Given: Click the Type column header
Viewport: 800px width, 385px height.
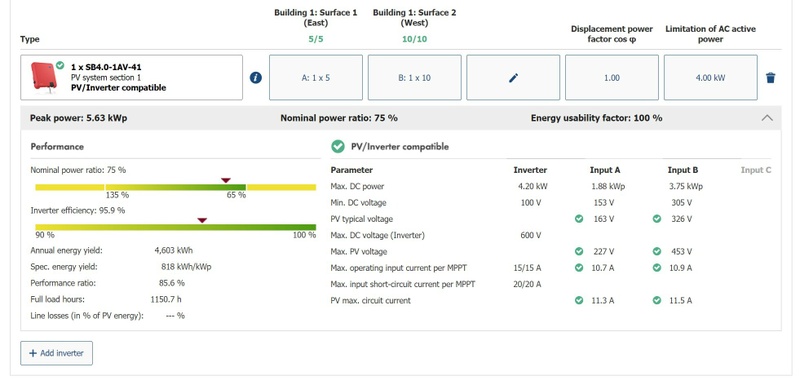Looking at the screenshot, I should (x=30, y=39).
